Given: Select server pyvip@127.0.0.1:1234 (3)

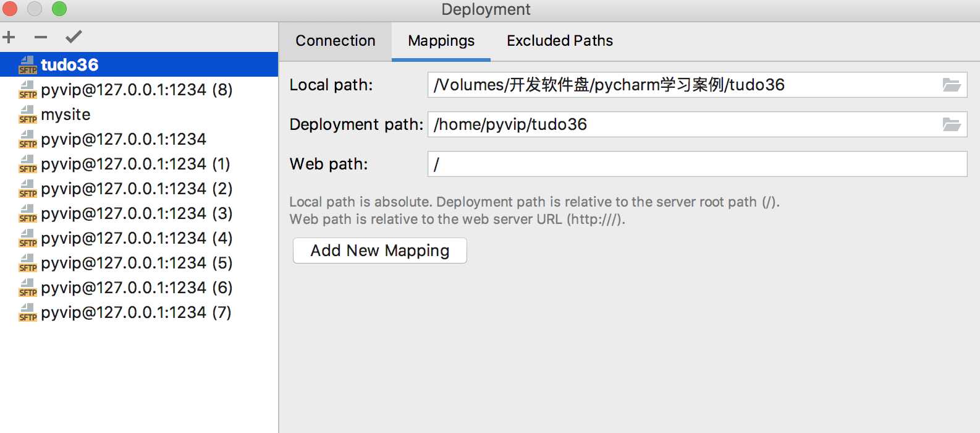Looking at the screenshot, I should point(139,213).
